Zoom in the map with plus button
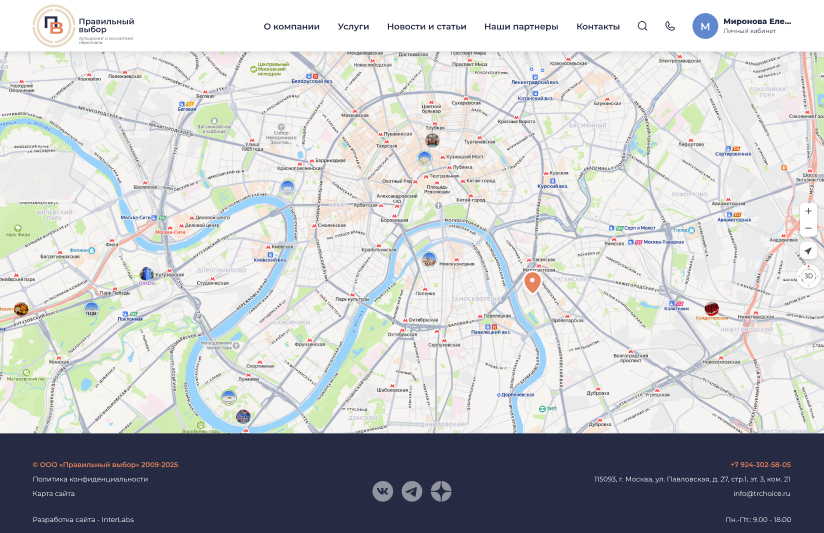The width and height of the screenshot is (824, 533). click(x=808, y=211)
